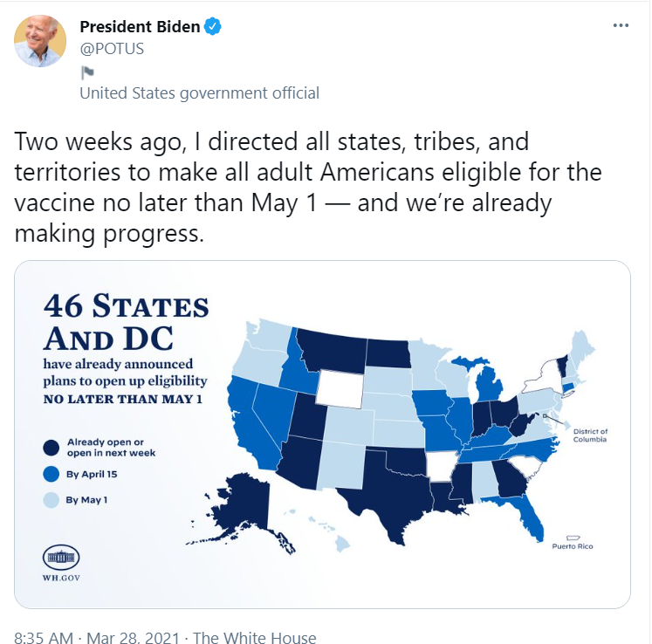Click the tweet timestamp 8:35 AM Mar 28, 2021
The image size is (652, 644).
[97, 637]
